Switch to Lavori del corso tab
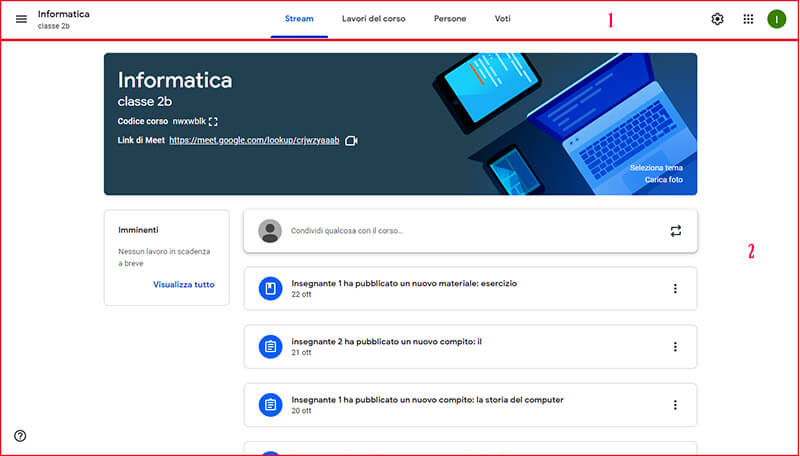Viewport: 800px width, 456px height. [x=373, y=19]
